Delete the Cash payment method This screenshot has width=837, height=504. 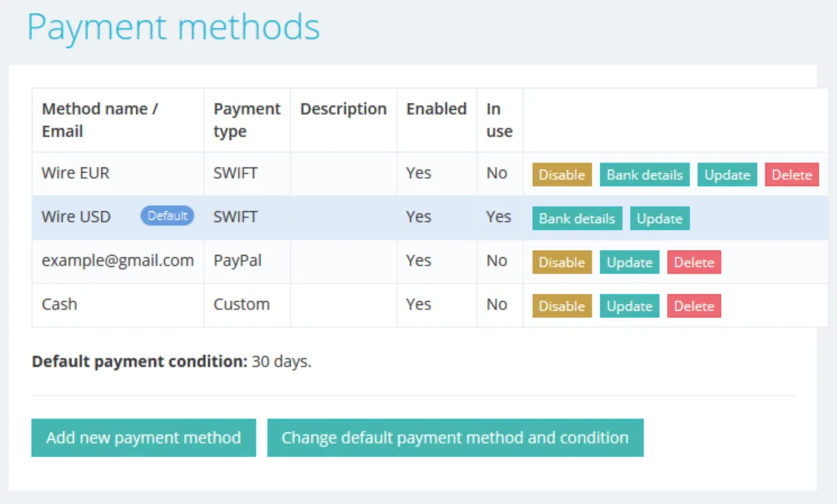click(x=694, y=306)
